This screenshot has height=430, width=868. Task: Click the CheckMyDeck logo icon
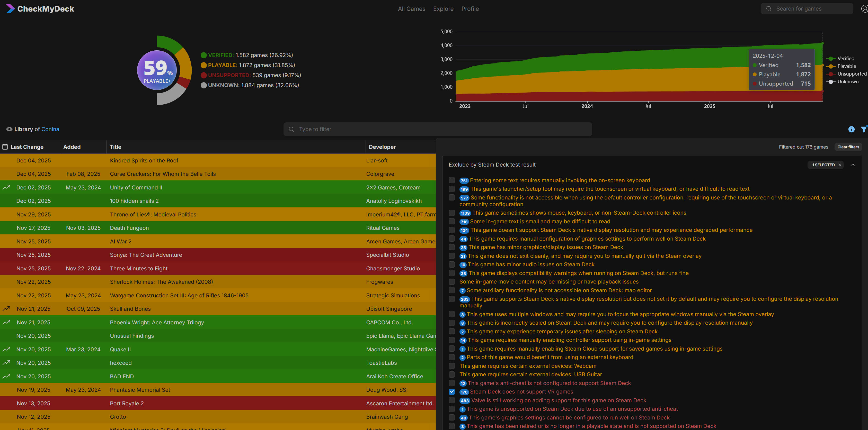[10, 9]
